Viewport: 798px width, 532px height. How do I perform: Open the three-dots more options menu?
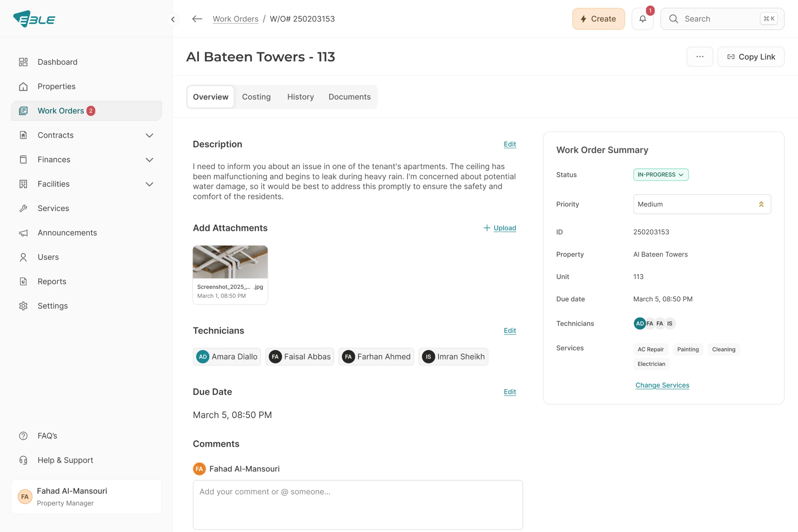click(699, 57)
